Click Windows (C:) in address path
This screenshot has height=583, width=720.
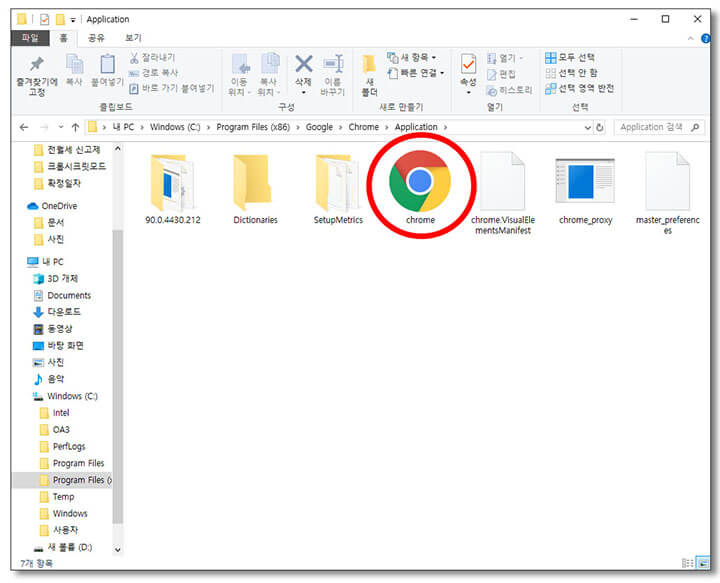pyautogui.click(x=175, y=127)
